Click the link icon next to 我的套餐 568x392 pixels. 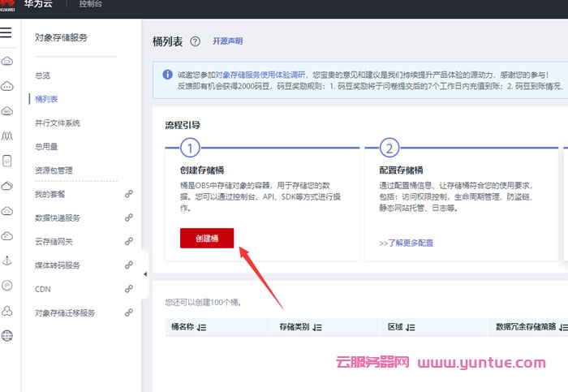(x=128, y=195)
